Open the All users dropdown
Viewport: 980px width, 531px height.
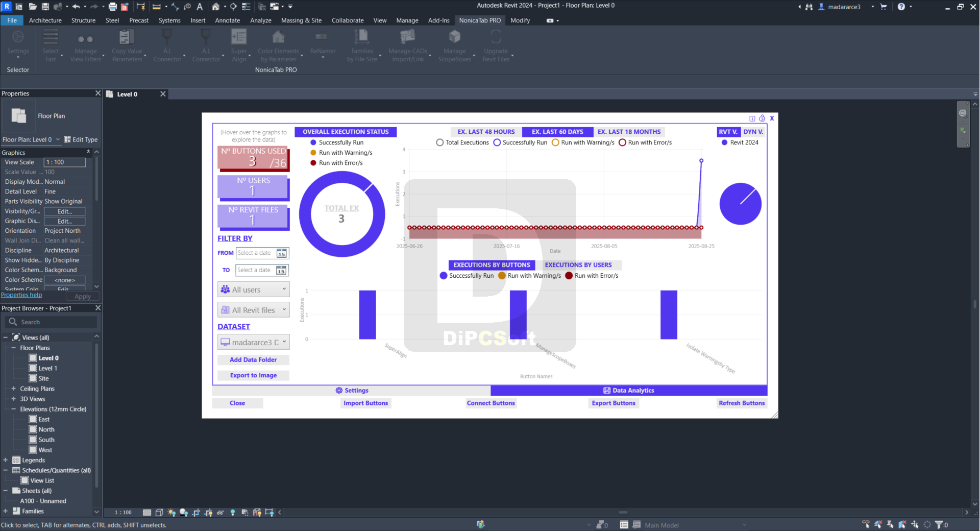[253, 289]
